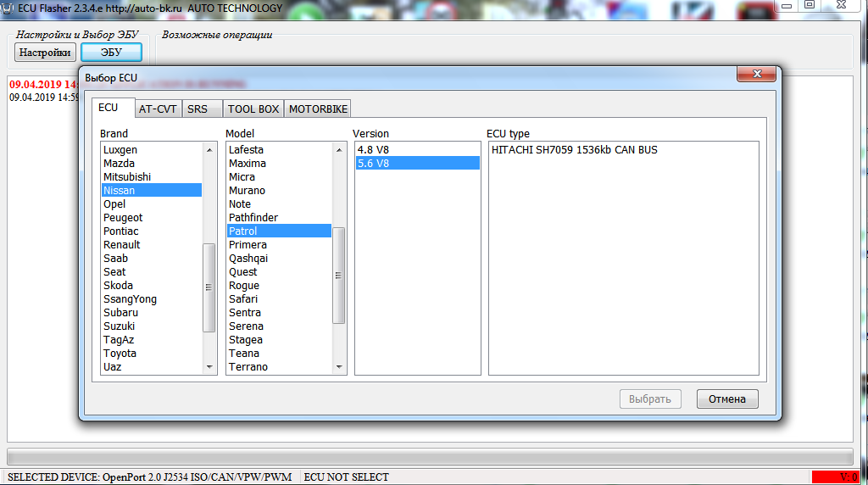Pick Skoda brand
The height and width of the screenshot is (485, 868).
click(x=151, y=285)
